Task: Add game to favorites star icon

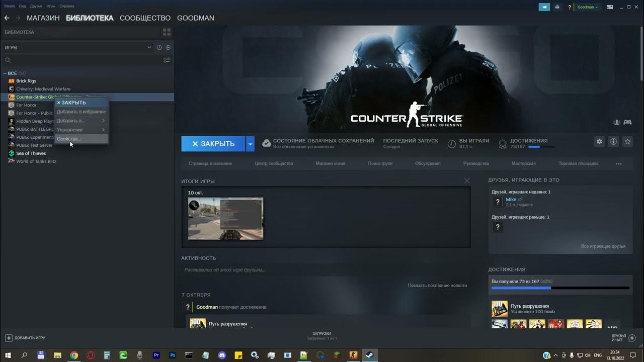Action: (x=627, y=142)
